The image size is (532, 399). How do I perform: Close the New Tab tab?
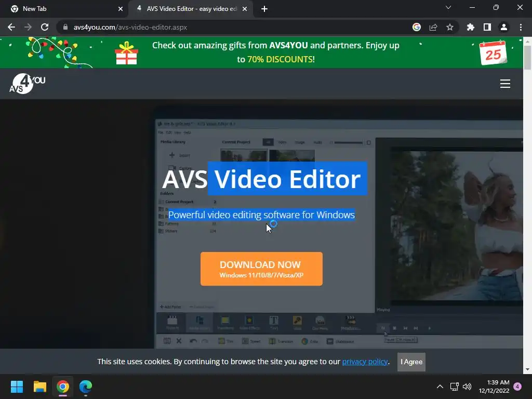point(121,9)
